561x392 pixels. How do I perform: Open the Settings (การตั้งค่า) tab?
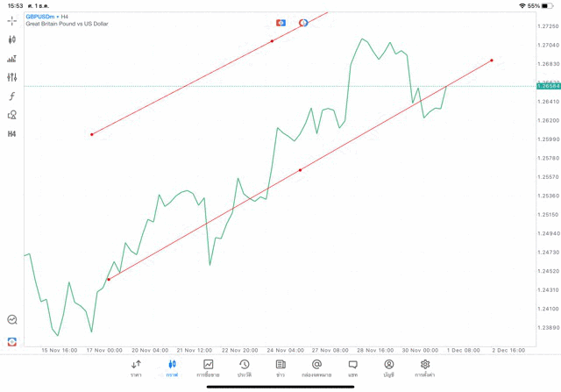[425, 367]
